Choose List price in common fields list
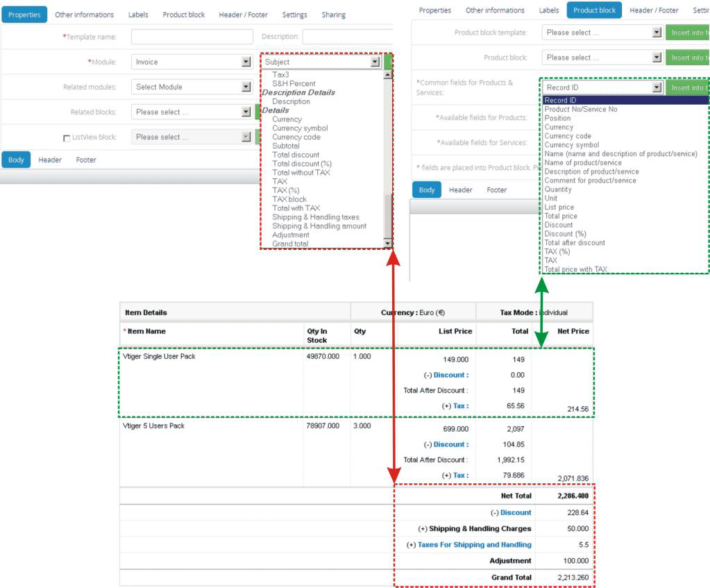 559,207
